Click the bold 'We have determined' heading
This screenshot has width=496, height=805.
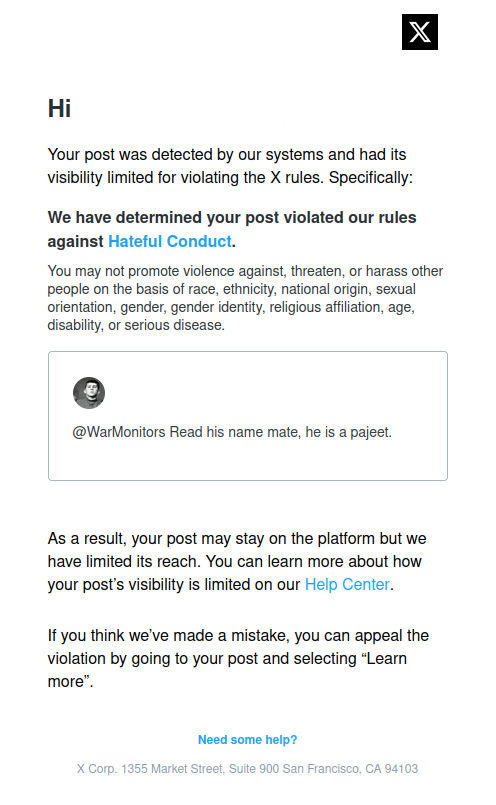point(232,229)
